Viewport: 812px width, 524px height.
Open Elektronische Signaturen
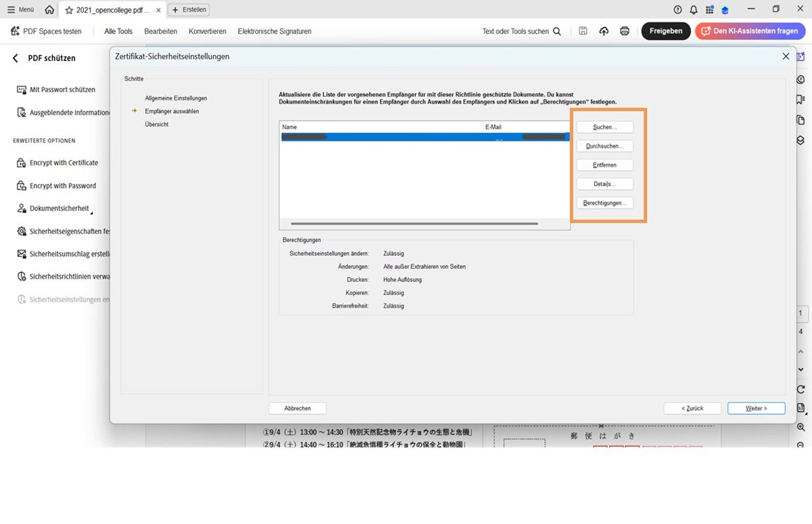pyautogui.click(x=275, y=31)
